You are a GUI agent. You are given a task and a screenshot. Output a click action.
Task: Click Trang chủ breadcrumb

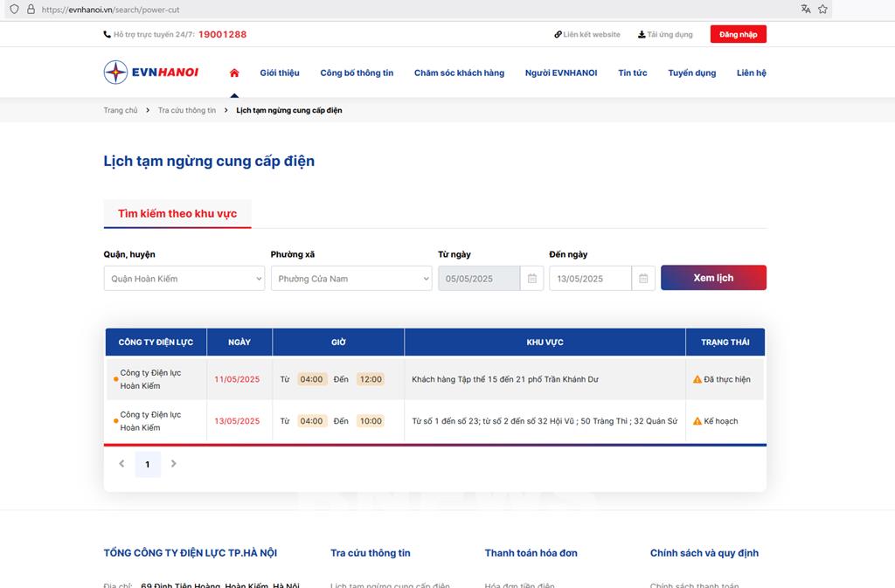tap(121, 110)
